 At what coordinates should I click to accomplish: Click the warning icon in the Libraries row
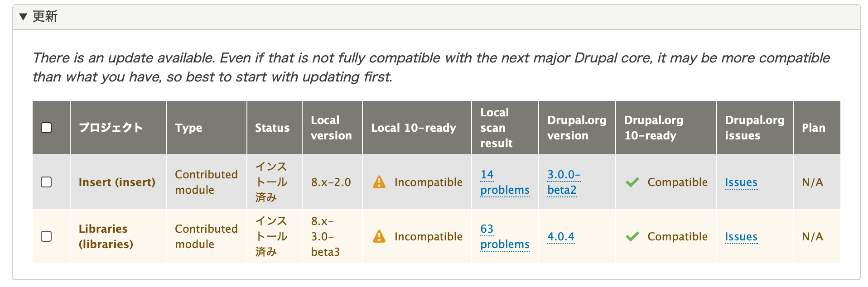[379, 237]
